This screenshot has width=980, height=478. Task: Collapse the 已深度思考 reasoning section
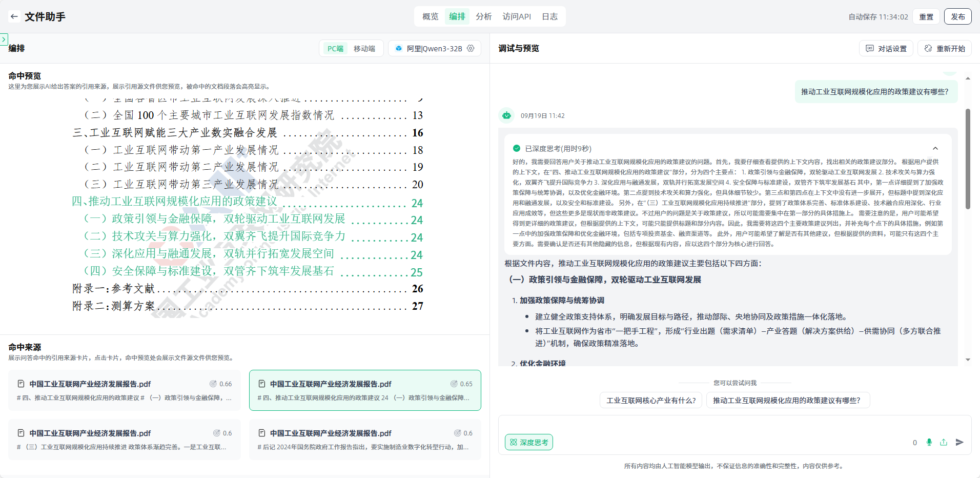[935, 148]
